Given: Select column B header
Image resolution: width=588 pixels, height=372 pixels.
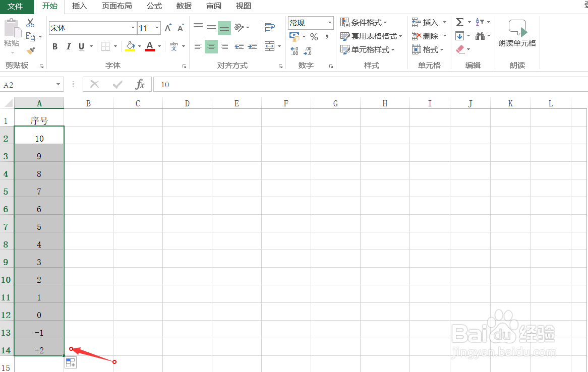Looking at the screenshot, I should [88, 103].
